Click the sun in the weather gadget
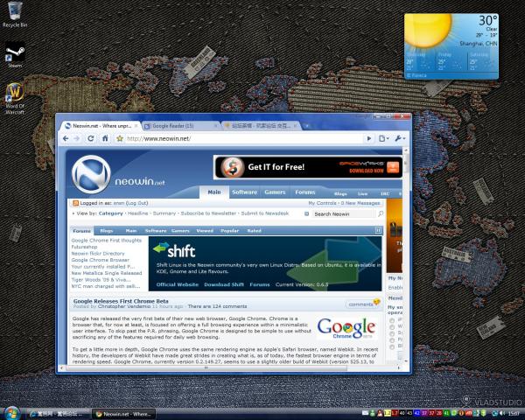Screen dimensions: 525x420 (427, 31)
